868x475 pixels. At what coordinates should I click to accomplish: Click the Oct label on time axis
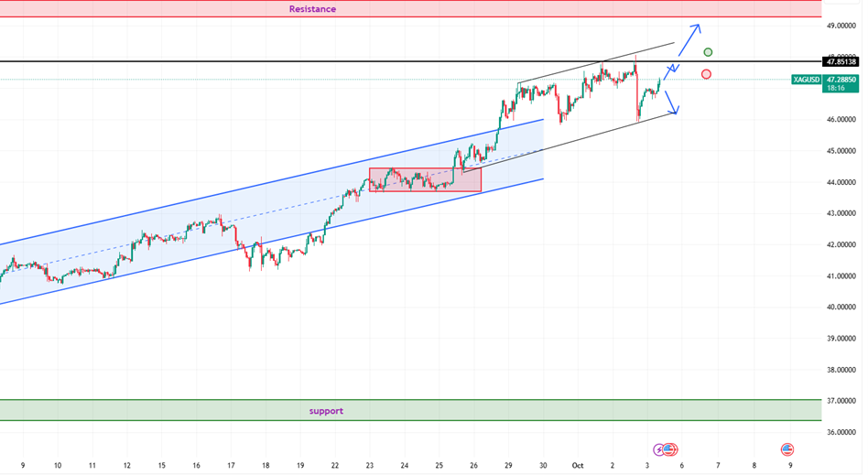pyautogui.click(x=578, y=465)
